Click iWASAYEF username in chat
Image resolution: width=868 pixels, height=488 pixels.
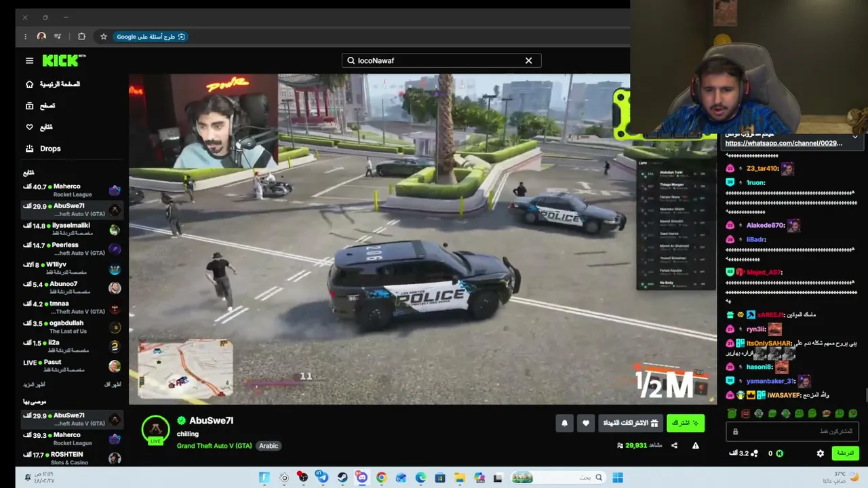783,395
